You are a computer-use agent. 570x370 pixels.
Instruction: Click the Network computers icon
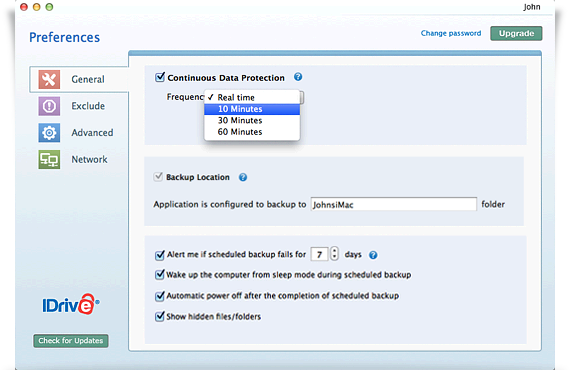[49, 160]
